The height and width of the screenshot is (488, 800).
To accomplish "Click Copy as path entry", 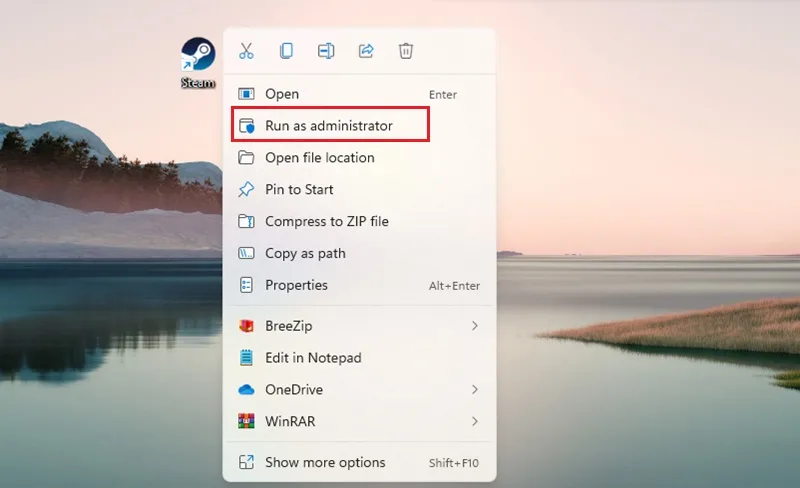I will click(359, 253).
